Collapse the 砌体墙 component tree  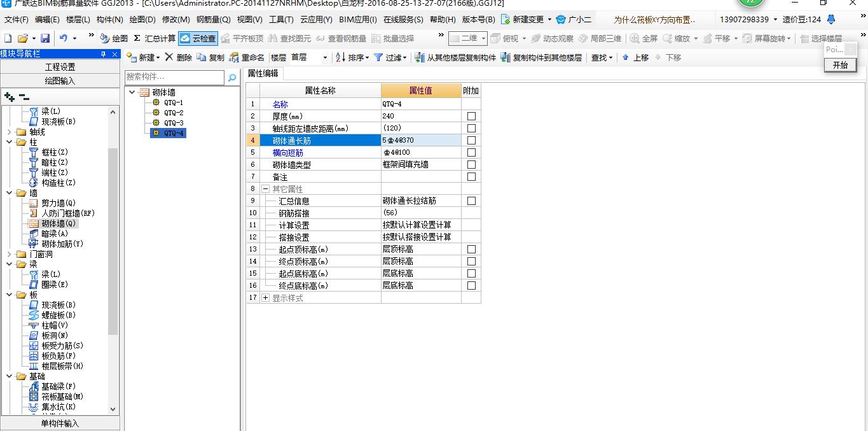click(x=132, y=92)
